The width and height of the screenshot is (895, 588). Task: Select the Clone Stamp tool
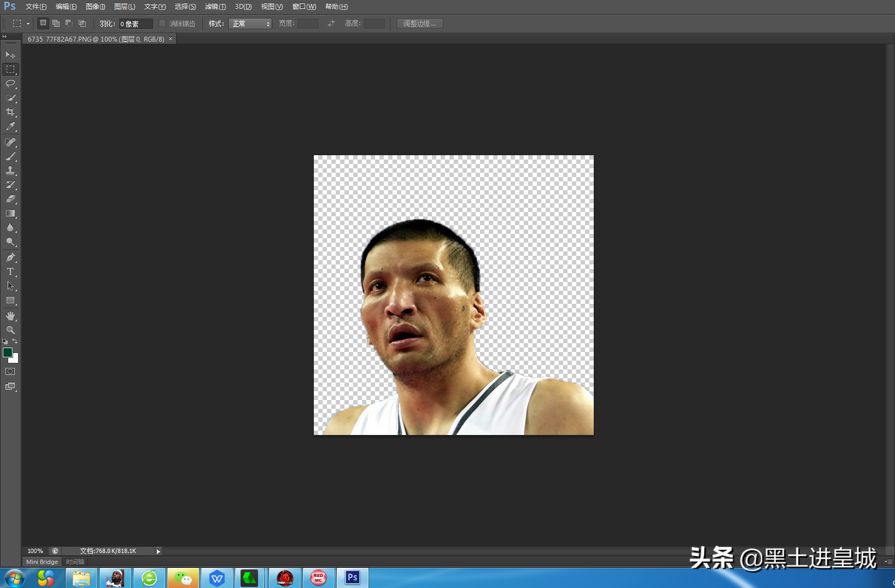(10, 170)
